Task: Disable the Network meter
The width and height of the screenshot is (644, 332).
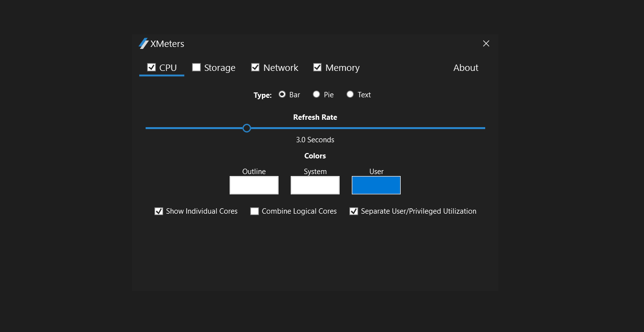Action: [255, 67]
